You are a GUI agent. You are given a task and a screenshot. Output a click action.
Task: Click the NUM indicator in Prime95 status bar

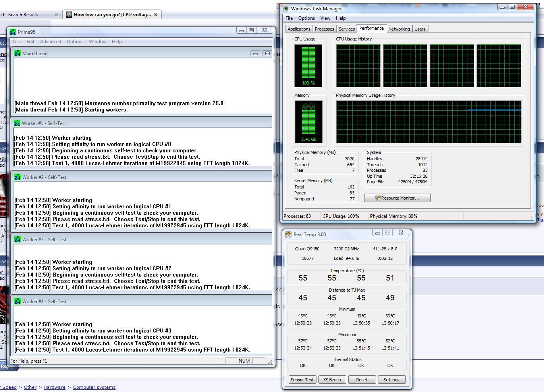(244, 361)
